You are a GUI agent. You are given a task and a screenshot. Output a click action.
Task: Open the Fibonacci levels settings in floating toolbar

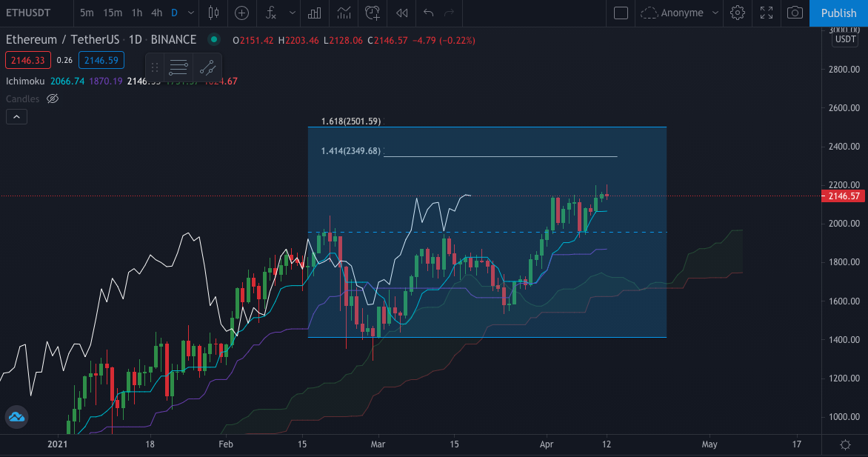point(178,67)
